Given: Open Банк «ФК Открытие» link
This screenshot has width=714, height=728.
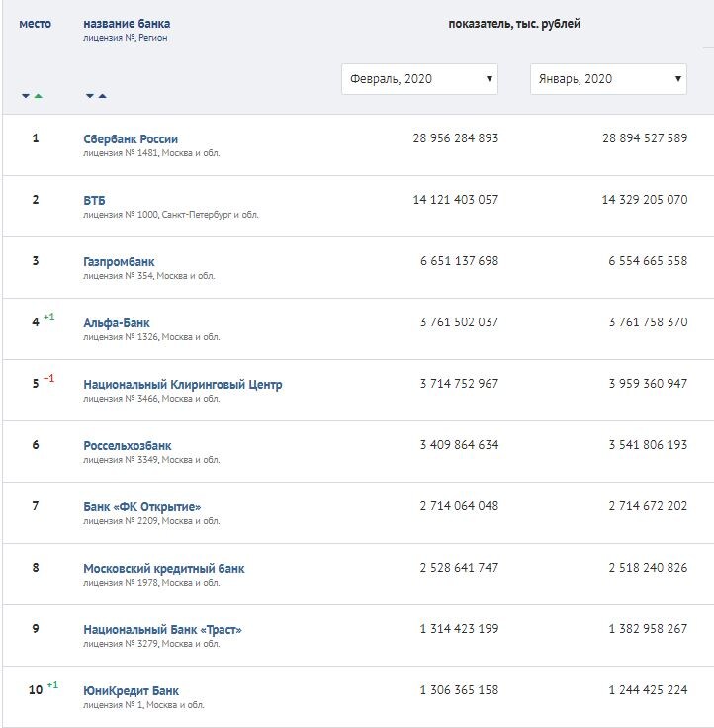Looking at the screenshot, I should point(142,507).
